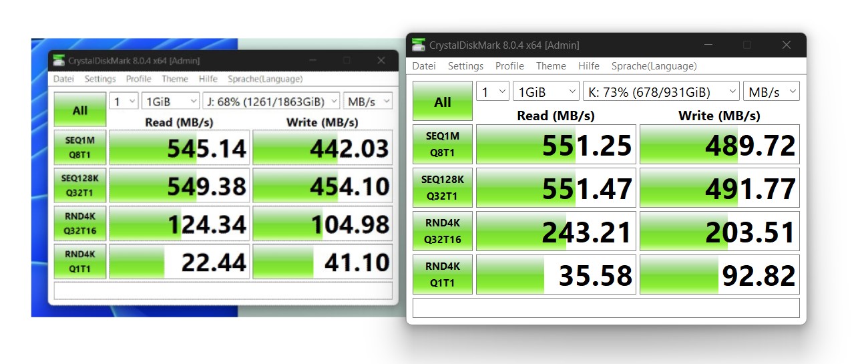The image size is (868, 364).
Task: Click the 442.03 write result in left window
Action: coord(322,148)
